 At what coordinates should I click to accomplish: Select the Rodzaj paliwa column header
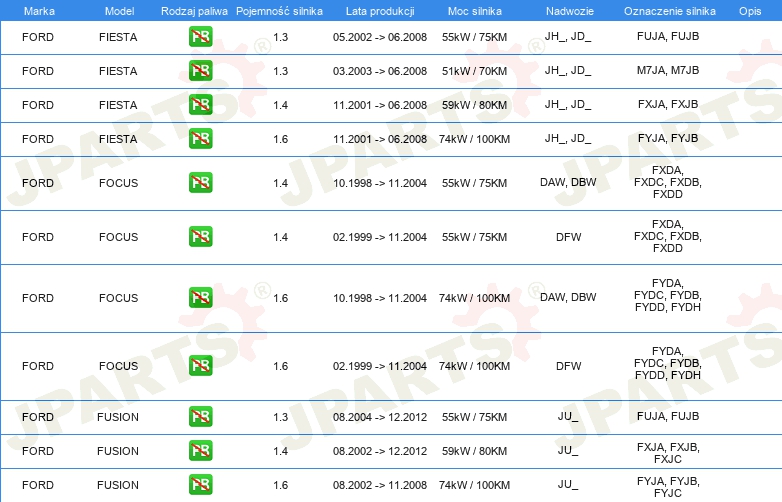pyautogui.click(x=194, y=10)
